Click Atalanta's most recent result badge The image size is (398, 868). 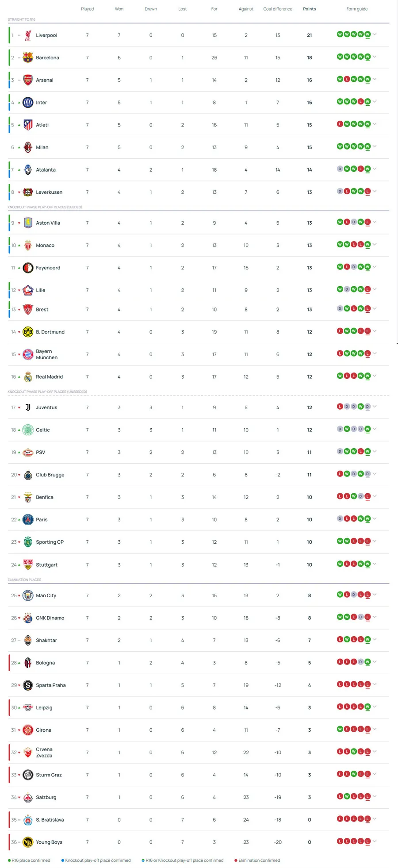367,169
